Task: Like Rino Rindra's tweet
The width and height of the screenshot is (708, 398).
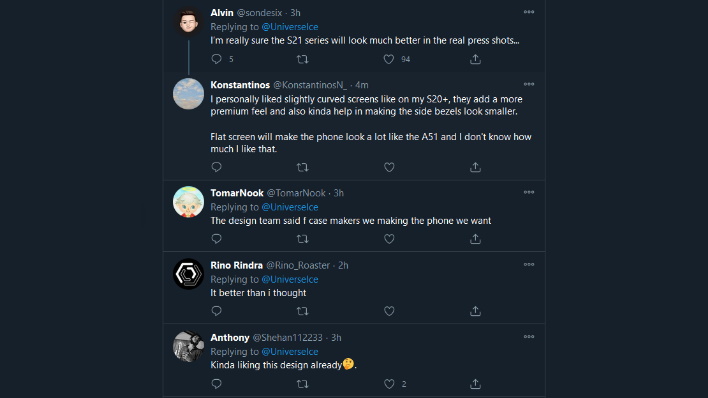Action: coord(389,311)
